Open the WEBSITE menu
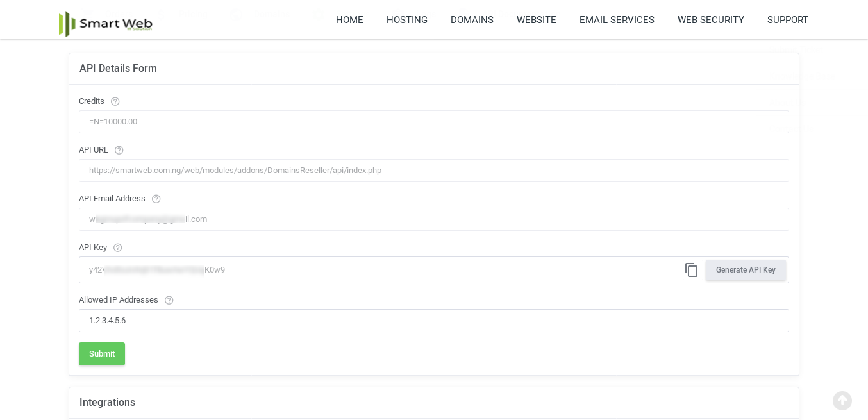Viewport: 868px width, 420px height. tap(537, 20)
